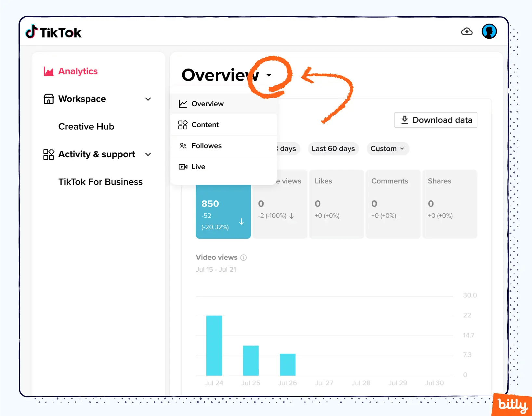The height and width of the screenshot is (416, 532).
Task: Open the cloud upload icon
Action: [x=467, y=31]
